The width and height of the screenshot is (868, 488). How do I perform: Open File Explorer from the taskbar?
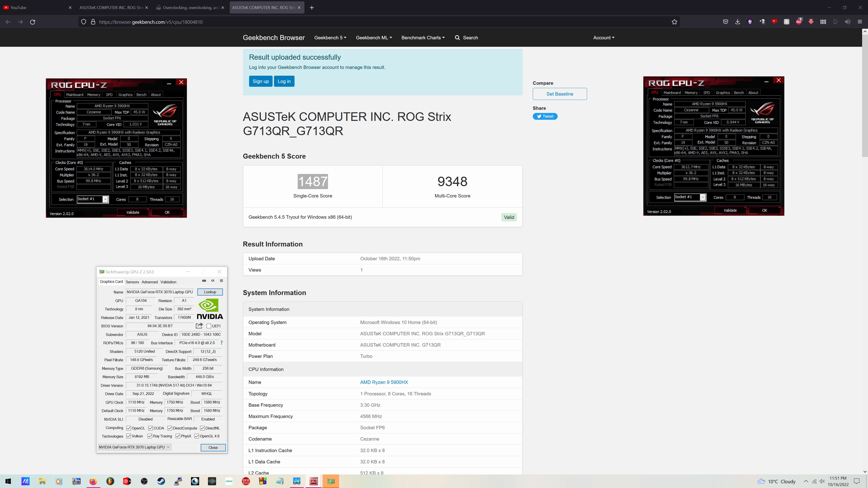point(42,481)
